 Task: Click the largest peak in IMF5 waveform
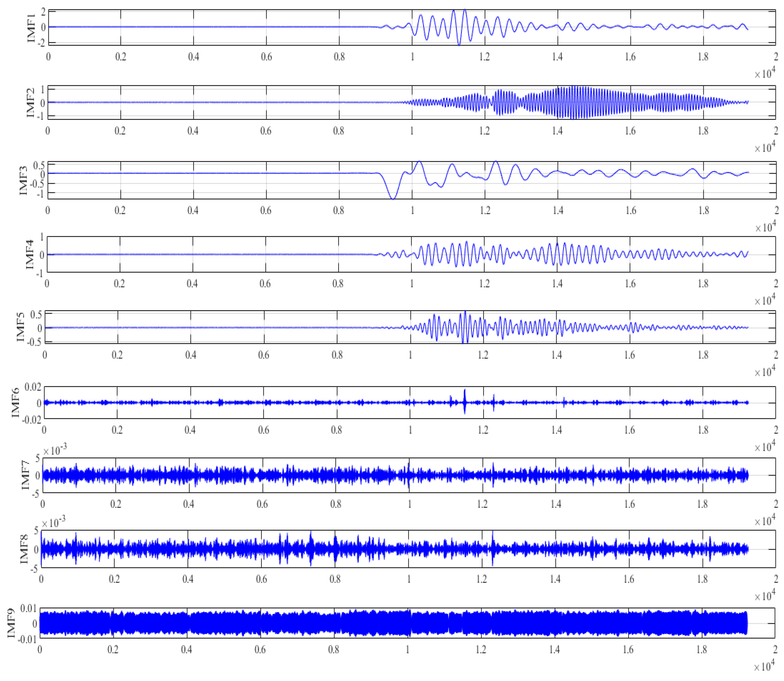pos(465,312)
